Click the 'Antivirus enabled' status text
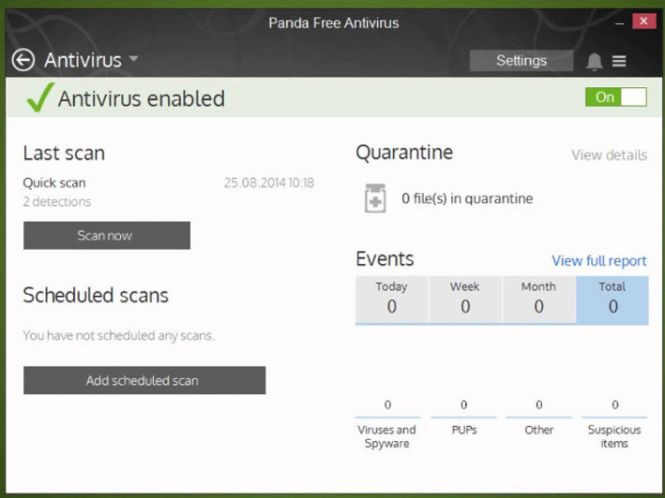665x498 pixels. click(x=141, y=98)
